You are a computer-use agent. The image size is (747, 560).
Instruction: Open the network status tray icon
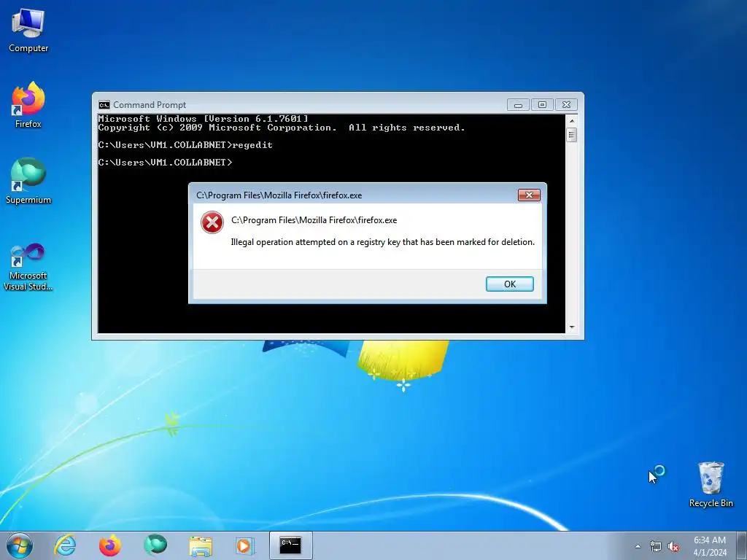pyautogui.click(x=656, y=546)
